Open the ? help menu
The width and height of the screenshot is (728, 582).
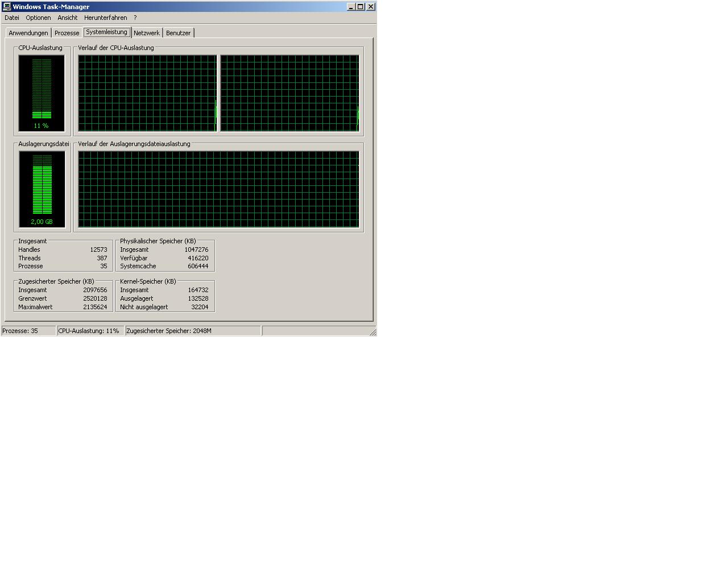(x=135, y=18)
